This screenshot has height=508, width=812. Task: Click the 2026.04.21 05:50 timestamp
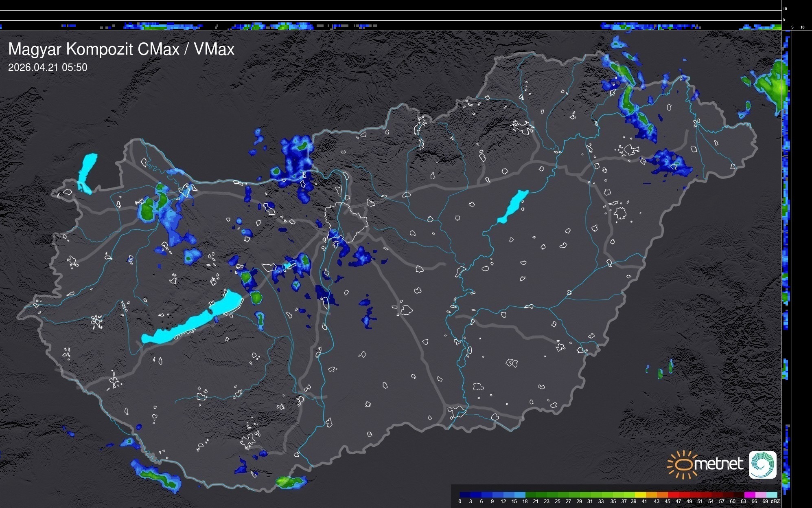(48, 67)
